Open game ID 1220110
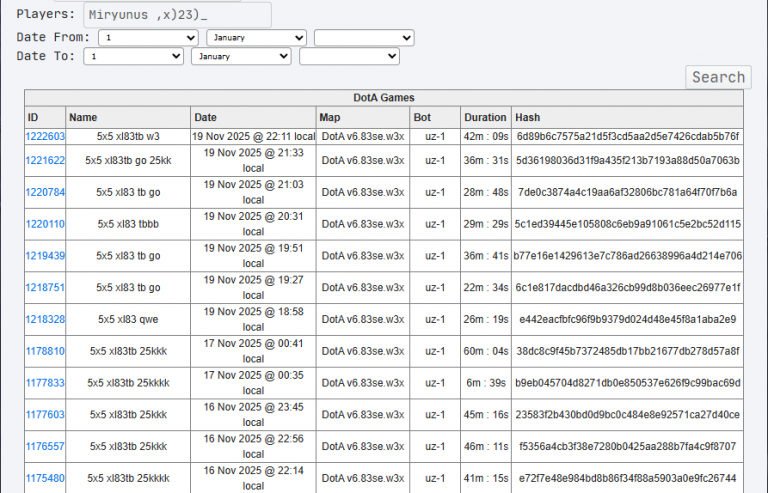This screenshot has height=493, width=768. (x=45, y=224)
